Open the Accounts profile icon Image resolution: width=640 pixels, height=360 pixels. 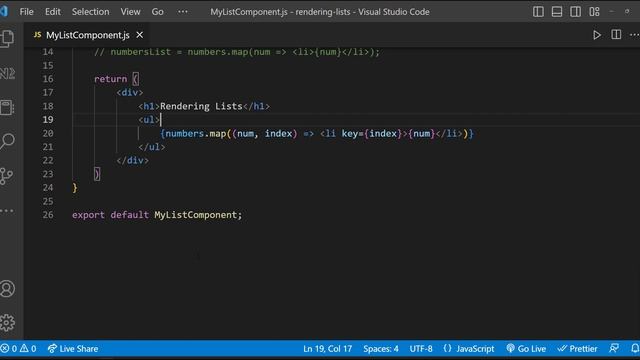coord(7,289)
